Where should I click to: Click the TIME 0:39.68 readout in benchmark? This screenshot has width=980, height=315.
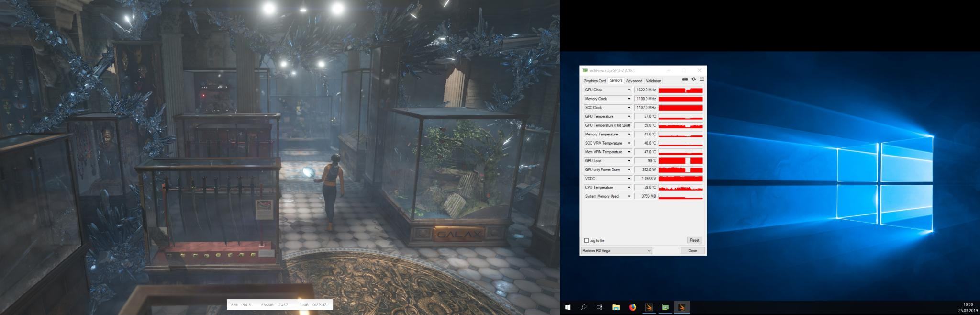tap(313, 305)
